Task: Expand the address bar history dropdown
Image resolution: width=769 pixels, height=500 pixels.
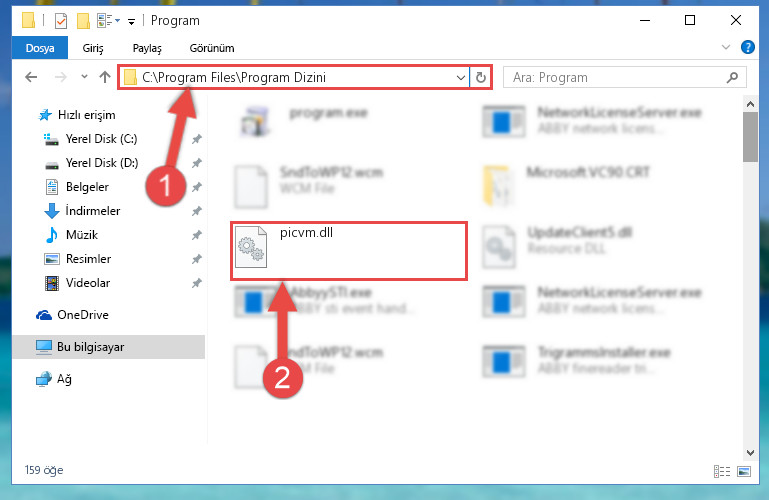Action: pos(461,77)
